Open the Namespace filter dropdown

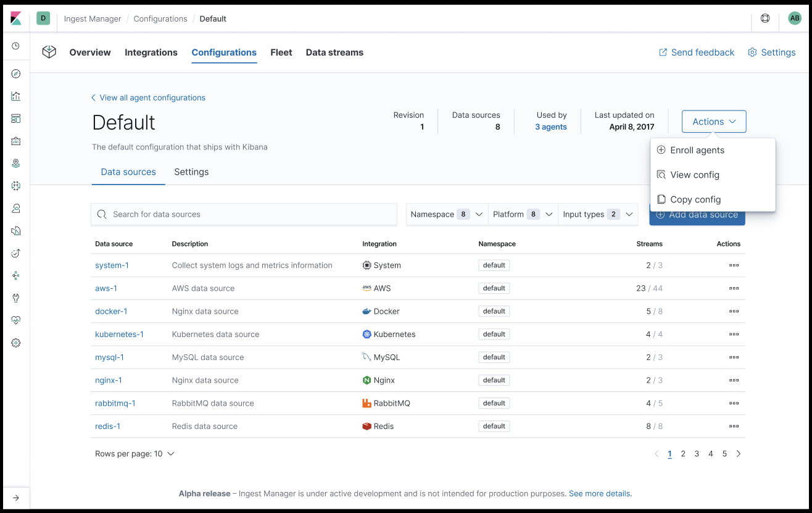[x=446, y=214]
